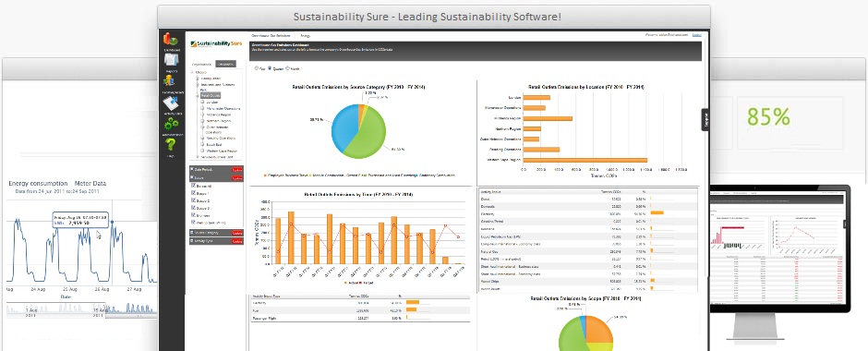Screen dimensions: 868x351
Task: Click the sidebar icon below Reports
Action: 171,82
